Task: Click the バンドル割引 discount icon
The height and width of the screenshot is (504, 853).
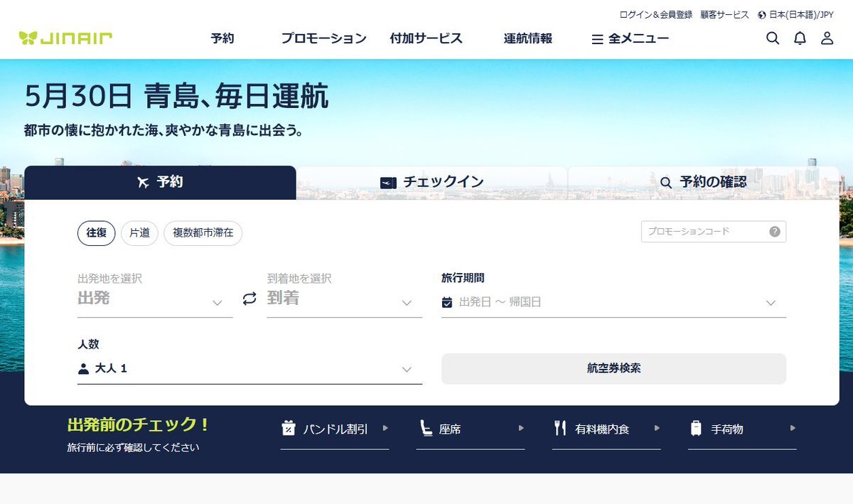Action: tap(289, 428)
